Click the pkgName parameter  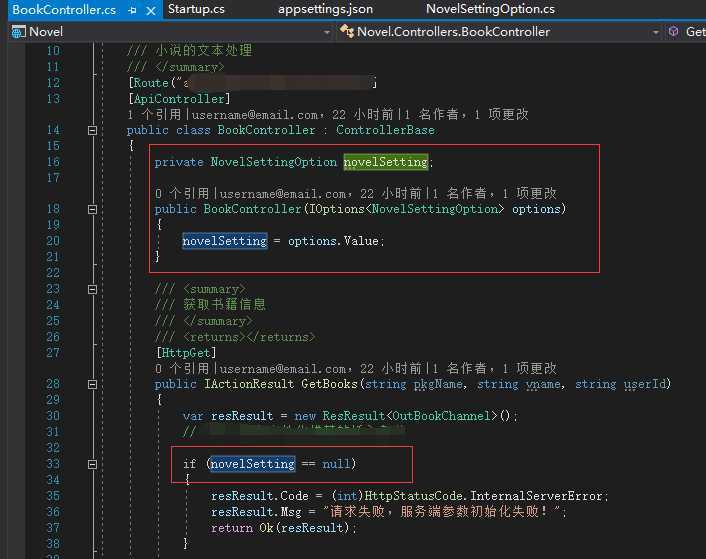(438, 384)
